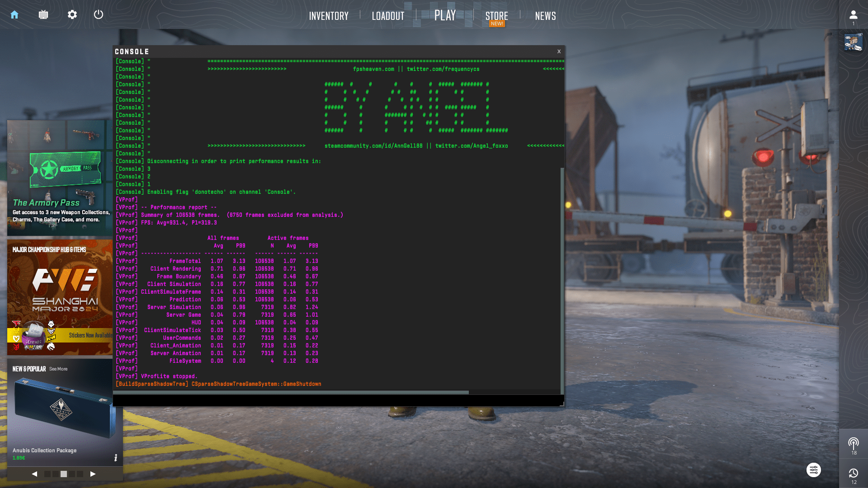Close the console window

pyautogui.click(x=559, y=52)
